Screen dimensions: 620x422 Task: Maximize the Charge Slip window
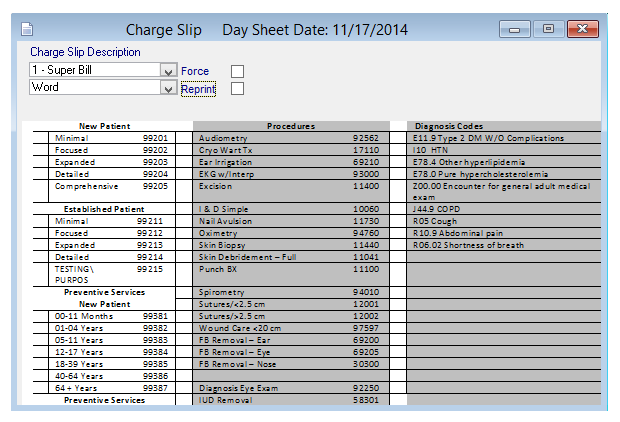click(x=548, y=30)
